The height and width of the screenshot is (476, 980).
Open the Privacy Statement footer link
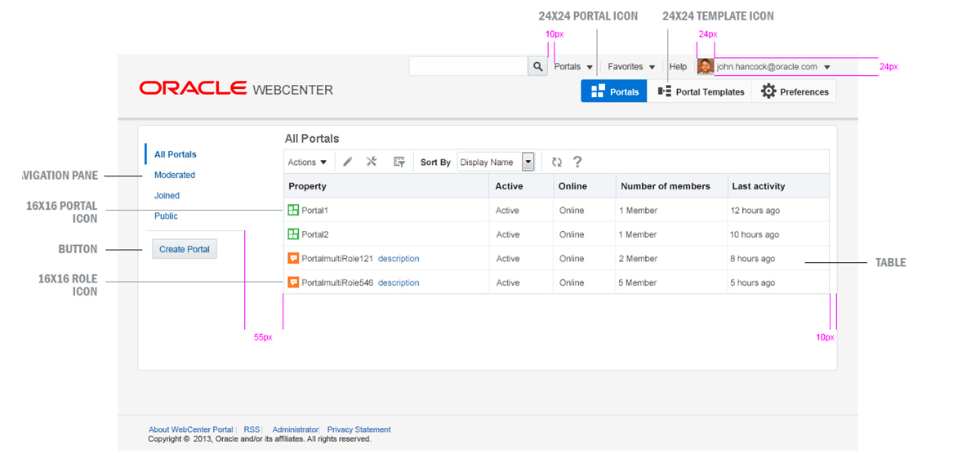(x=359, y=429)
